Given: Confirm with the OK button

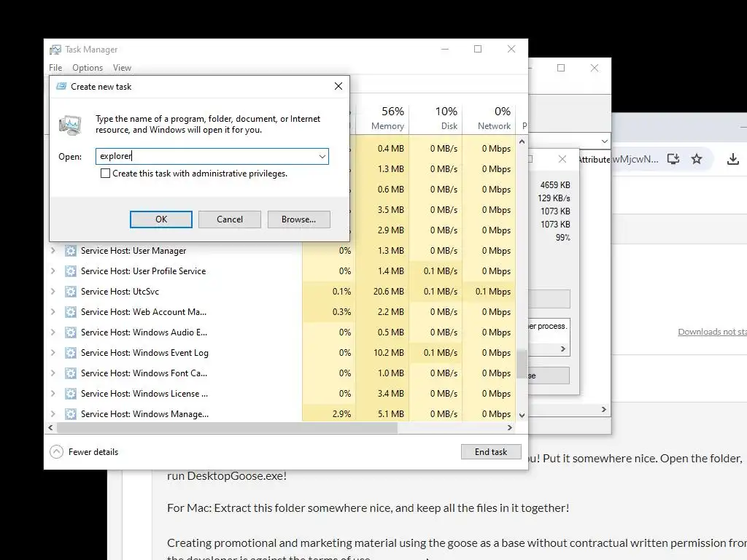Looking at the screenshot, I should click(161, 219).
